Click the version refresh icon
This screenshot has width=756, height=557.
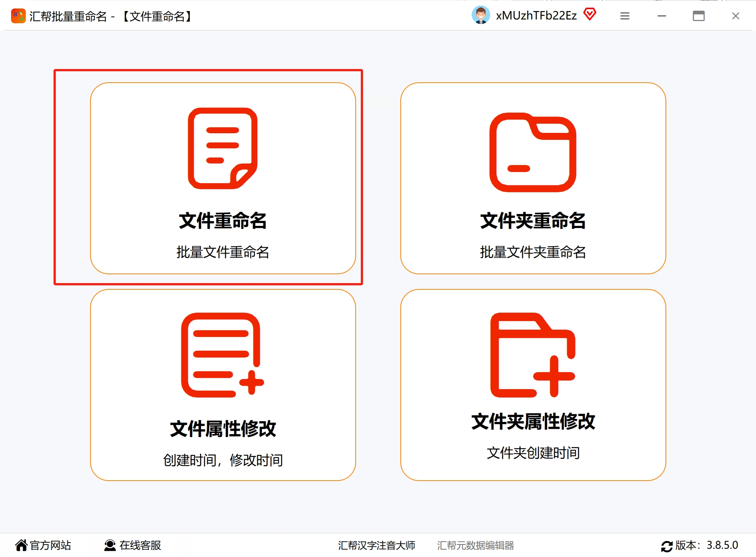pos(666,546)
